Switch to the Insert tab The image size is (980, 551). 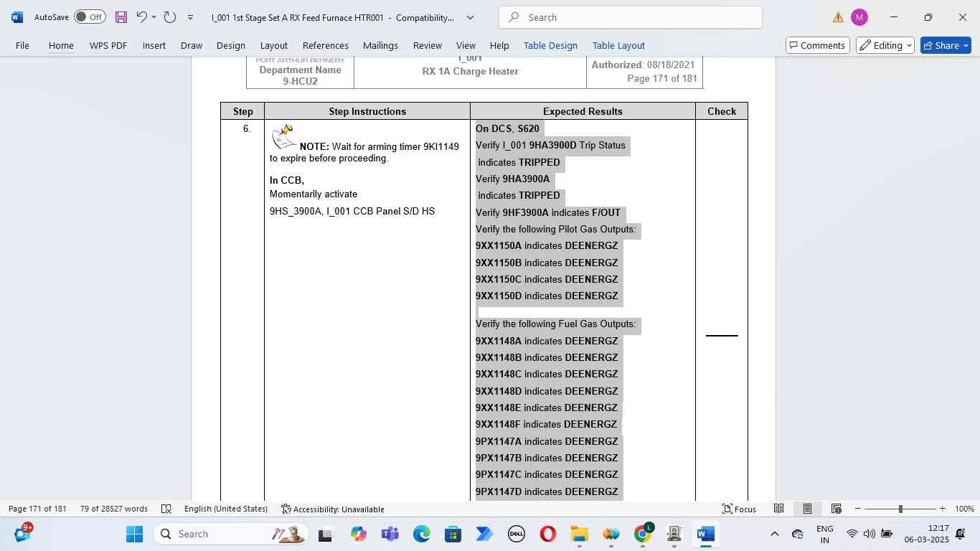pyautogui.click(x=154, y=45)
